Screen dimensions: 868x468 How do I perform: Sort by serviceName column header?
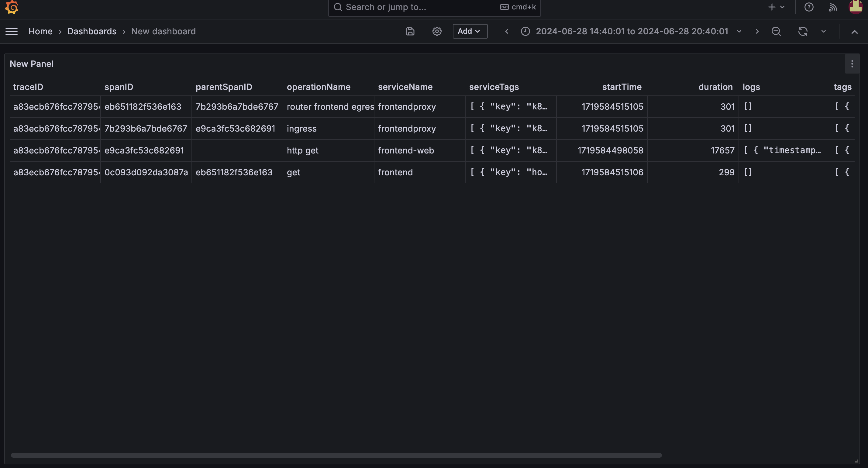pyautogui.click(x=405, y=87)
